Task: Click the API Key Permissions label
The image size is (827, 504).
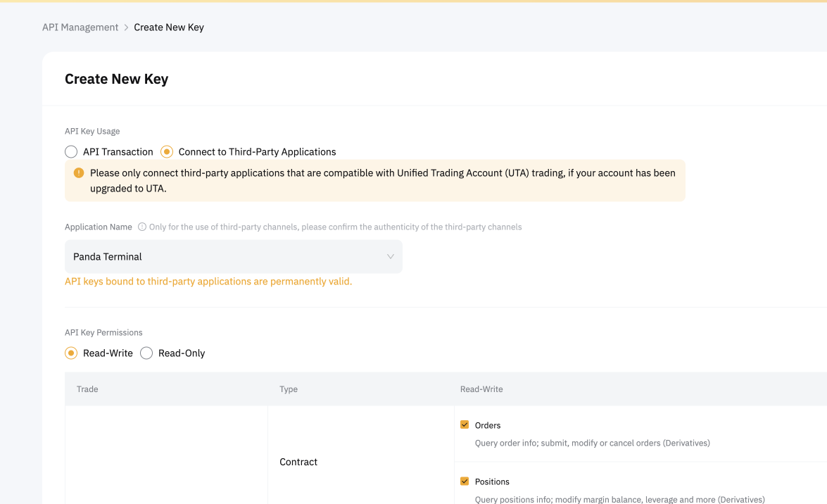Action: click(x=104, y=332)
